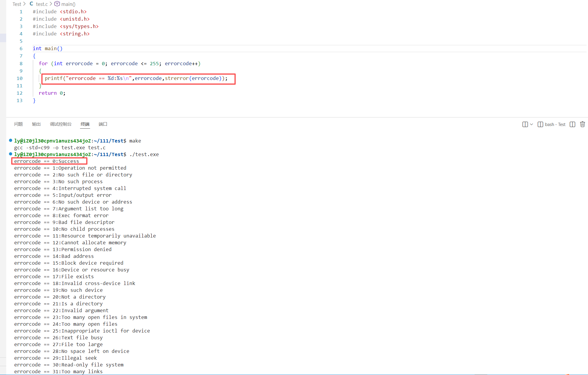Open the 调试控制台 panel tab
The height and width of the screenshot is (375, 588).
click(x=61, y=124)
